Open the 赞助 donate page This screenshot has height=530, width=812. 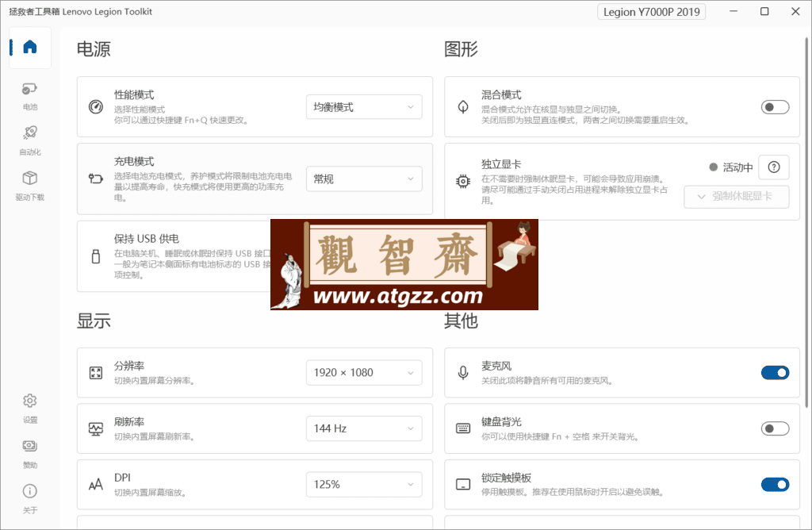pyautogui.click(x=30, y=453)
